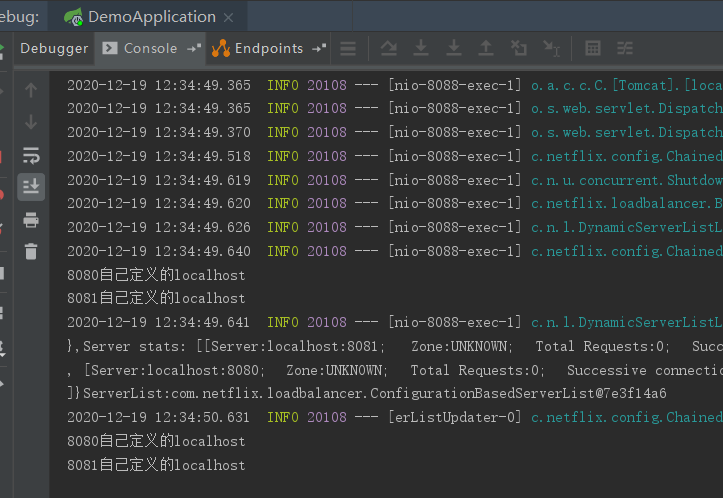Click the down arrow in console gutter
Viewport: 723px width, 498px height.
31,122
